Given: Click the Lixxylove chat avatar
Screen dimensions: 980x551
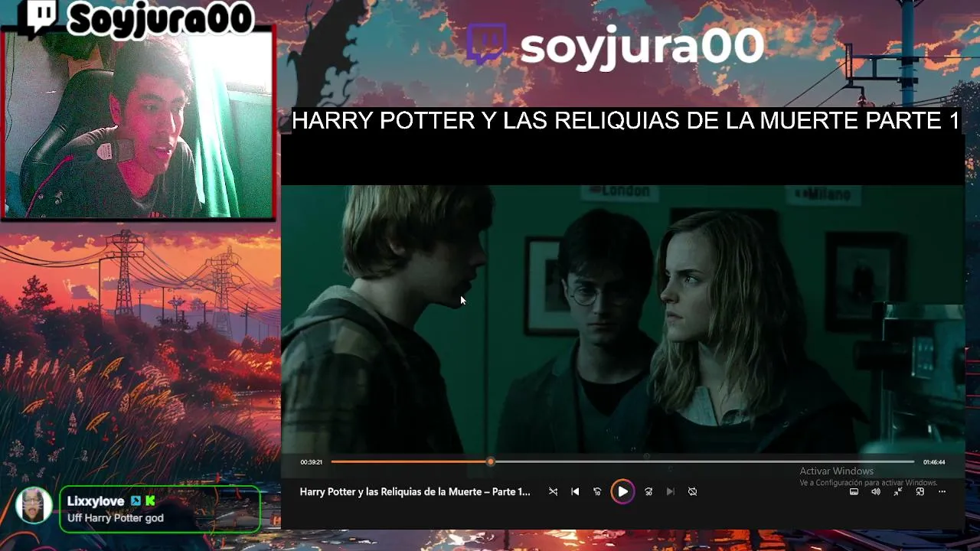Looking at the screenshot, I should coord(34,506).
